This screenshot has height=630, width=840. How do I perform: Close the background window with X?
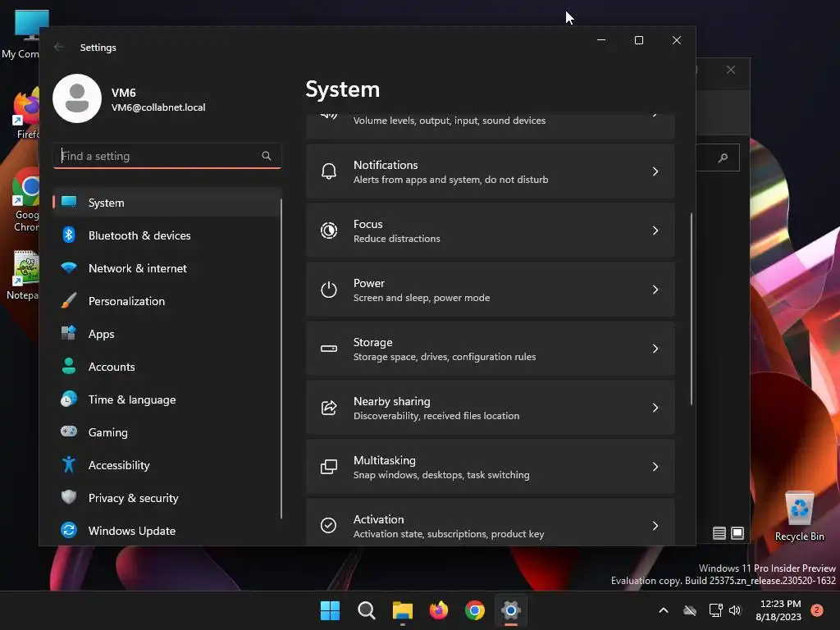(731, 70)
